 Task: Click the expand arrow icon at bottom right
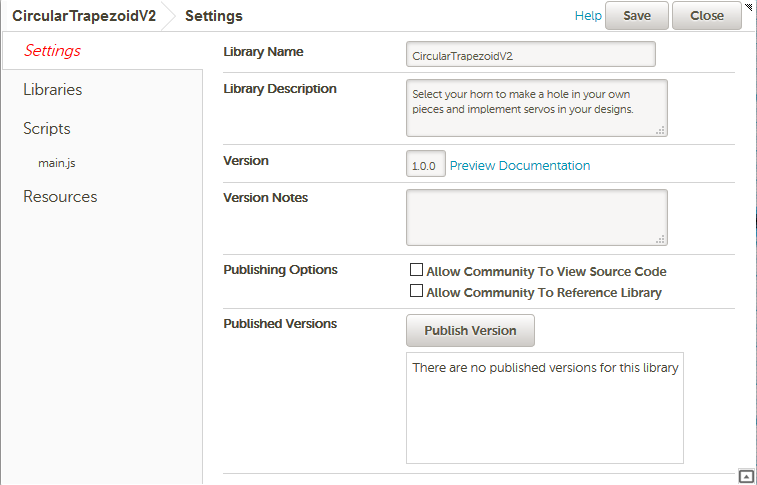point(746,476)
